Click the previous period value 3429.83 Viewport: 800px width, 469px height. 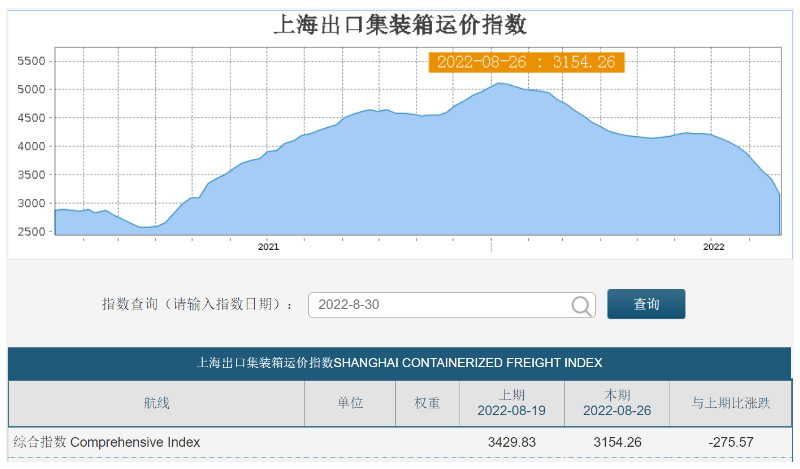click(x=512, y=442)
